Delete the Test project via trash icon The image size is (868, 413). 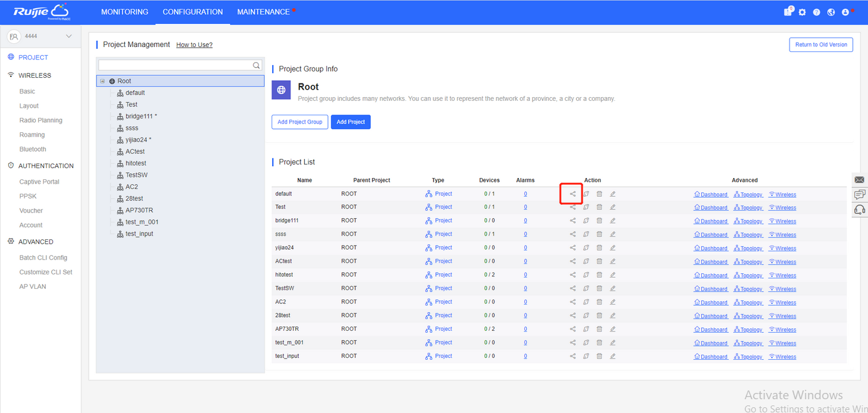click(599, 207)
